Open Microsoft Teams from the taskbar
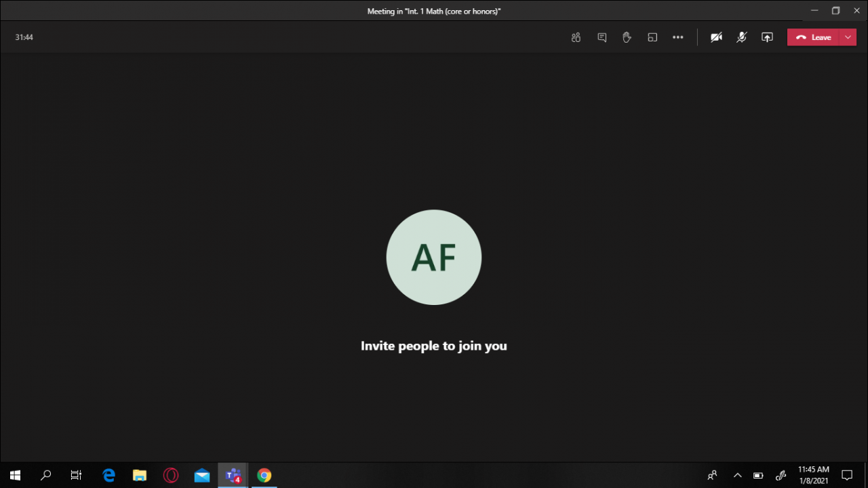Screen dimensions: 868x488 pyautogui.click(x=233, y=475)
